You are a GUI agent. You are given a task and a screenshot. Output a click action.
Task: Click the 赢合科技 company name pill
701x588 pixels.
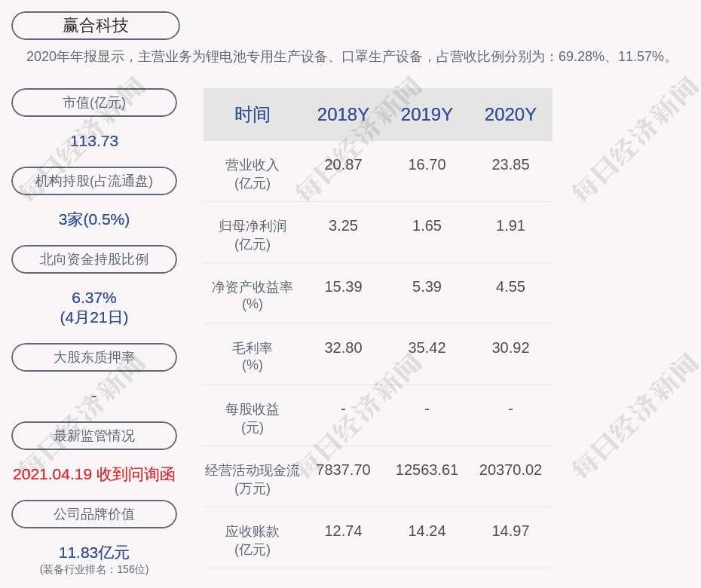[95, 26]
